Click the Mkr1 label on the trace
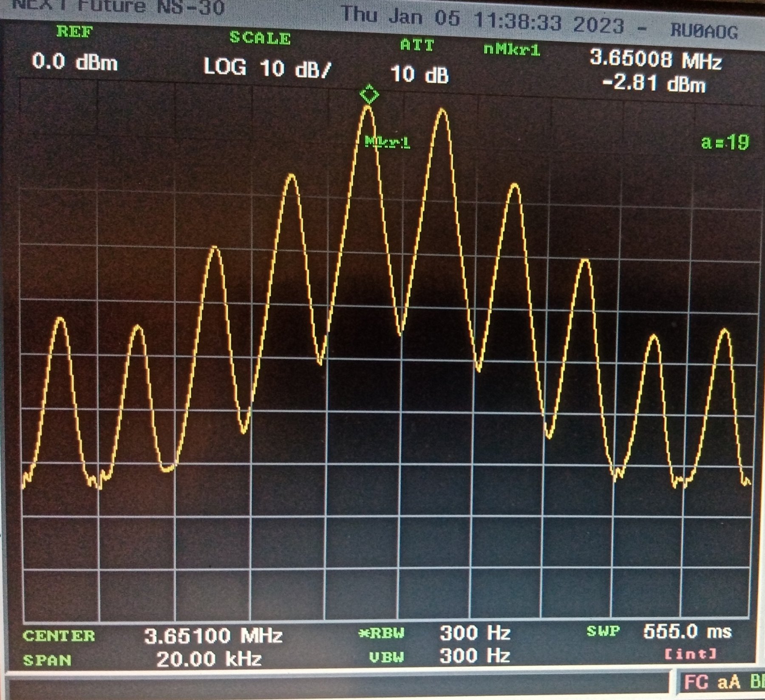765x700 pixels. [x=388, y=142]
